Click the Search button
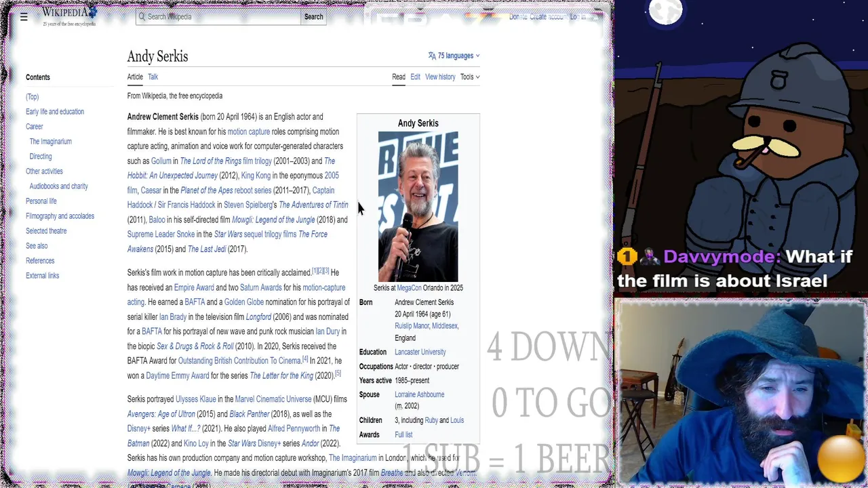The image size is (868, 488). coord(313,16)
